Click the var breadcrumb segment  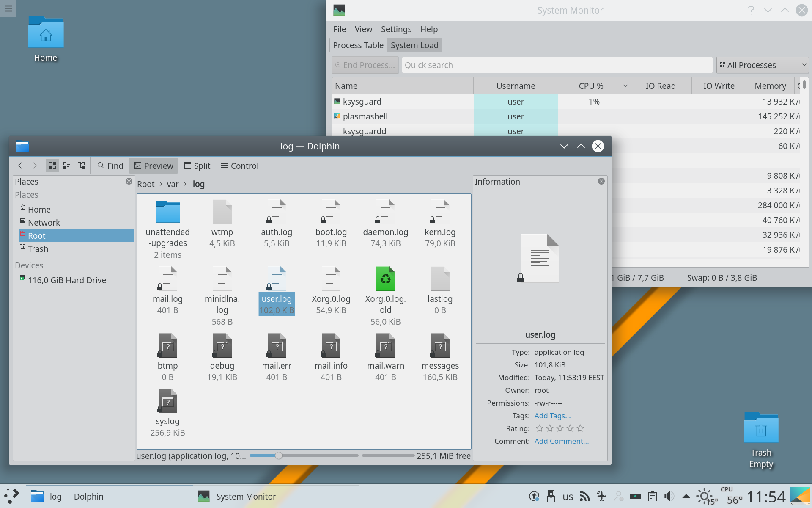click(x=173, y=184)
